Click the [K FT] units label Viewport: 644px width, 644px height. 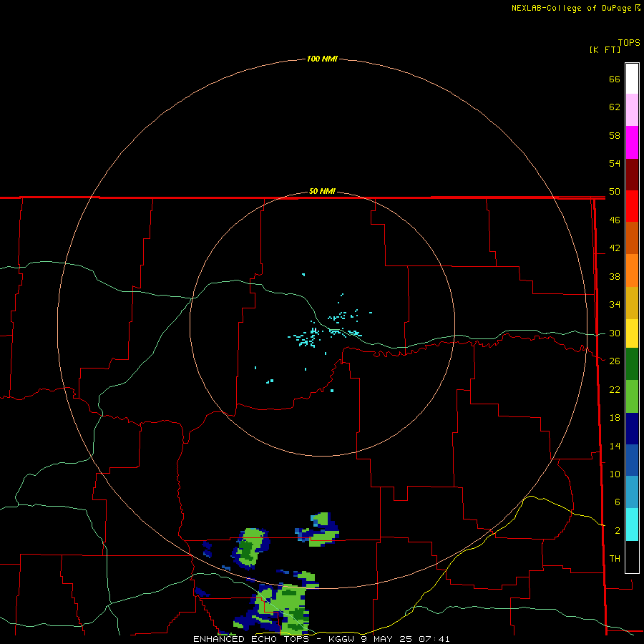pos(605,49)
